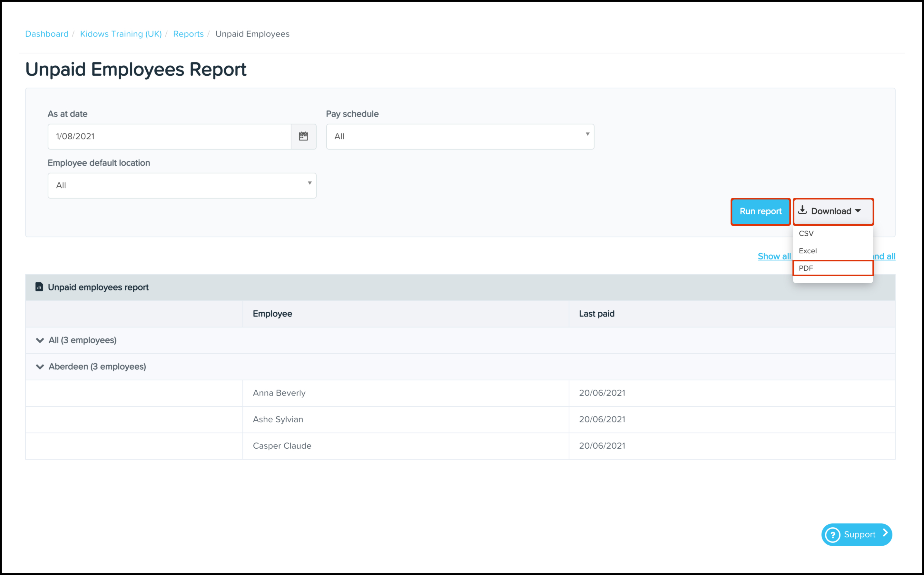924x575 pixels.
Task: Click the Last paid column header
Action: pos(596,314)
